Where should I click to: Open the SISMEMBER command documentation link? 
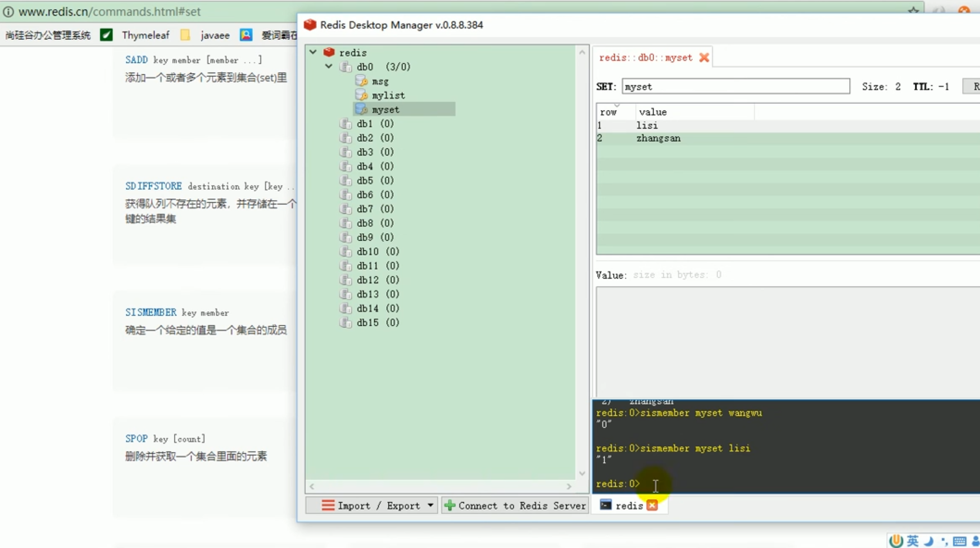pos(151,312)
